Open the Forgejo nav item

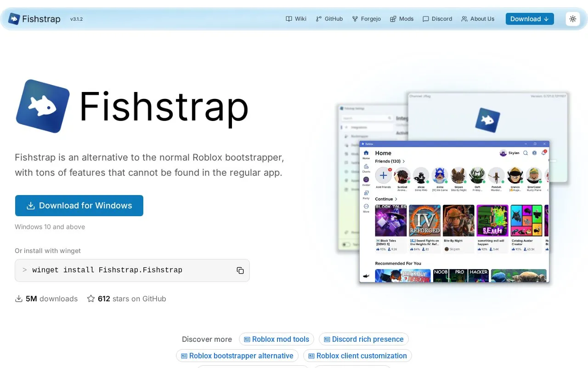tap(367, 19)
